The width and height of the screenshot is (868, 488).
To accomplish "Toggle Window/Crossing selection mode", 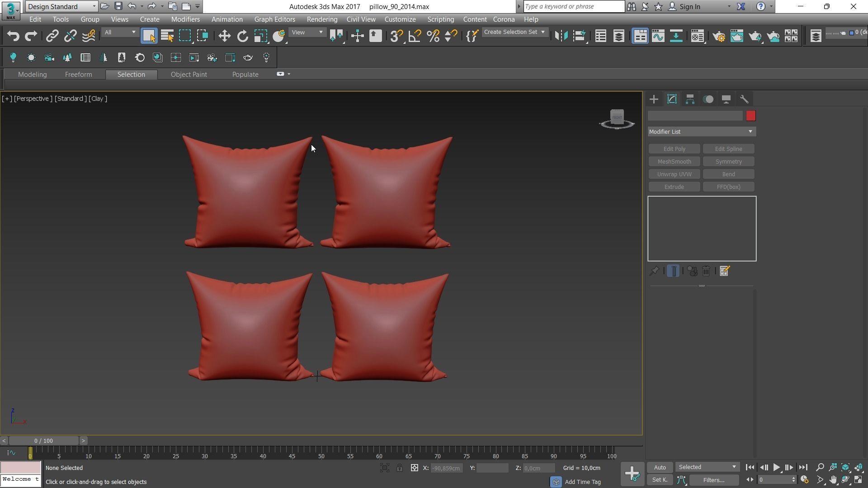I will click(x=203, y=36).
